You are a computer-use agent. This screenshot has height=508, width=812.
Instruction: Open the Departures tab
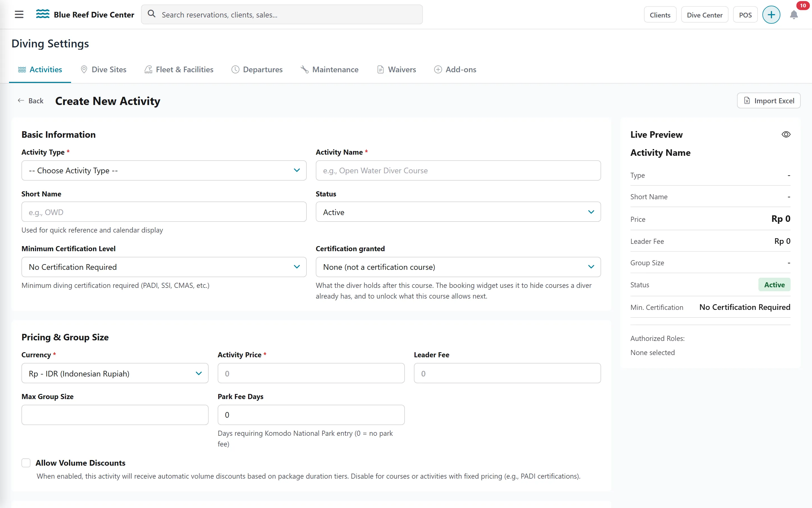[257, 69]
